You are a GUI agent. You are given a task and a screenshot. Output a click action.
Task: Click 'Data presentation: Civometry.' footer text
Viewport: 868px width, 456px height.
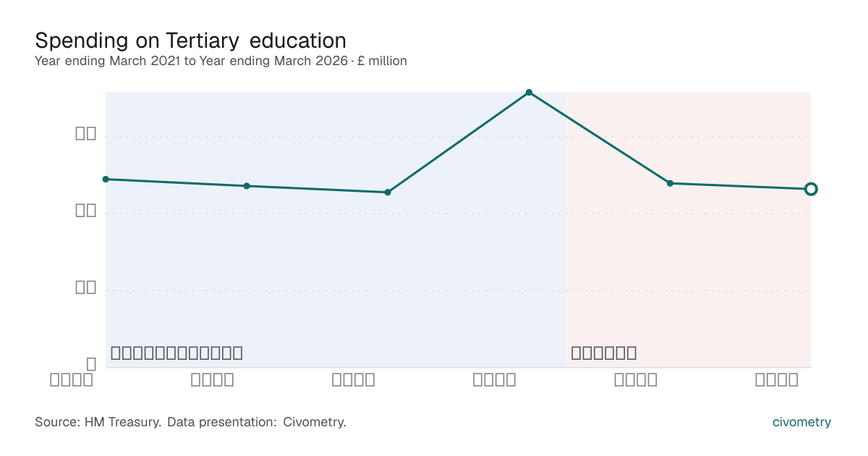257,422
